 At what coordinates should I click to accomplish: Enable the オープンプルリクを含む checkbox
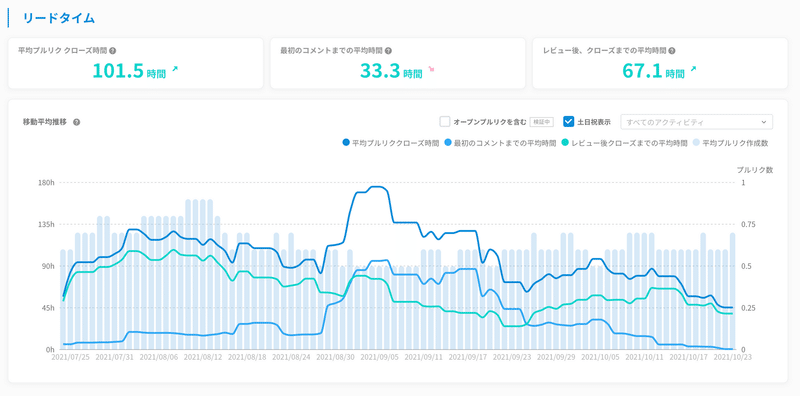(x=444, y=122)
